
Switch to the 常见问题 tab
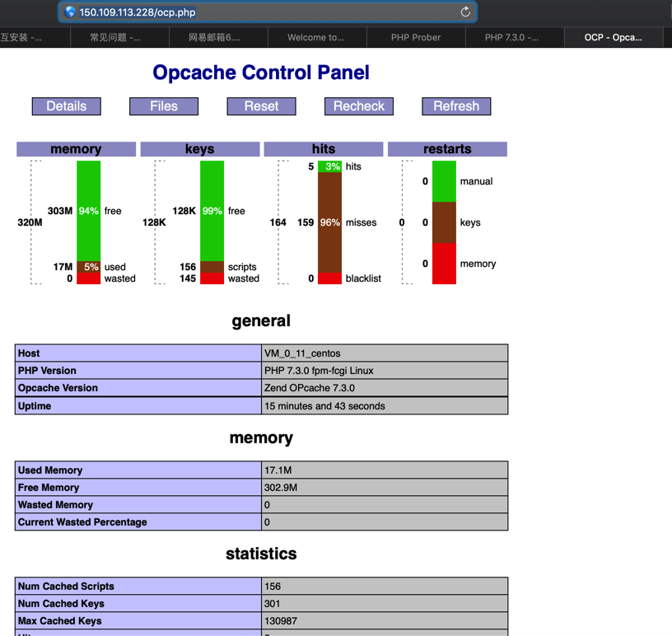(x=119, y=37)
